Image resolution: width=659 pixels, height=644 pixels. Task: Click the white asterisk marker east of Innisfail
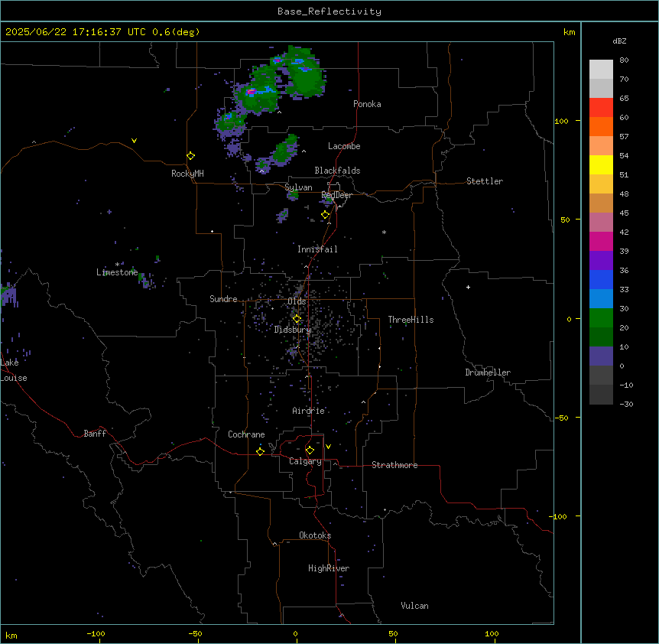pos(384,232)
